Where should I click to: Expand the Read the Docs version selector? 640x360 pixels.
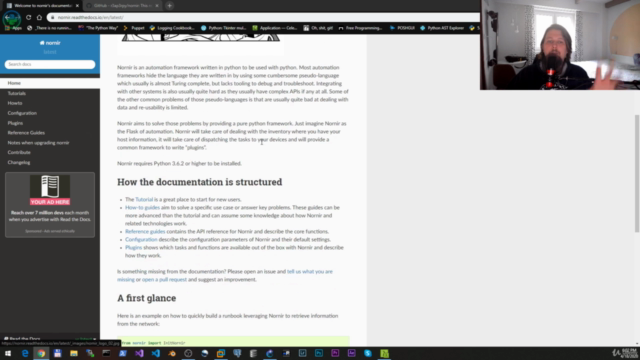click(x=50, y=339)
